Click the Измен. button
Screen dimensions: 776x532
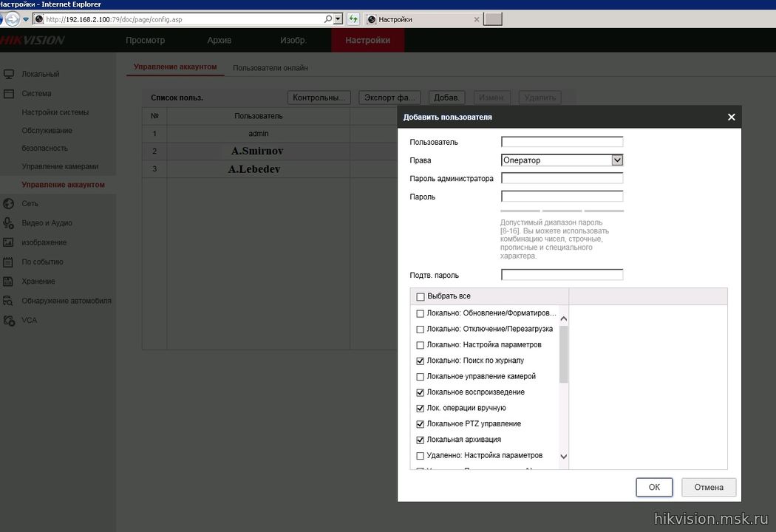[x=491, y=98]
